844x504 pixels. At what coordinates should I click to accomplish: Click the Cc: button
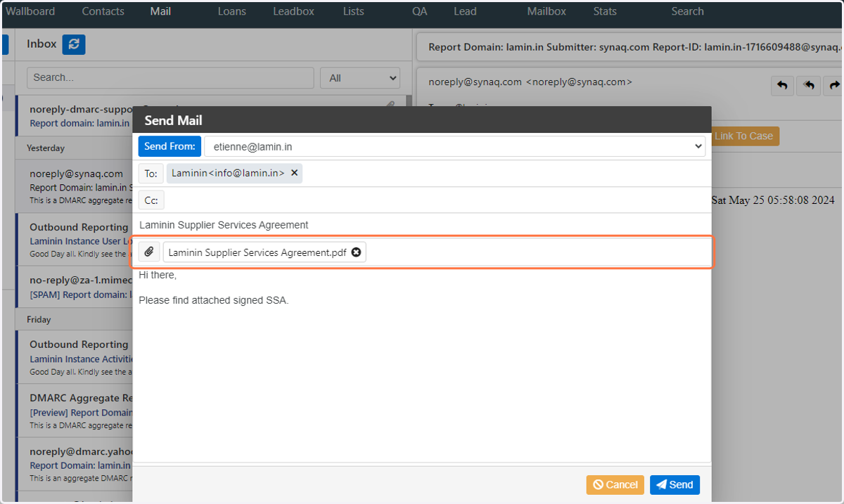click(151, 200)
